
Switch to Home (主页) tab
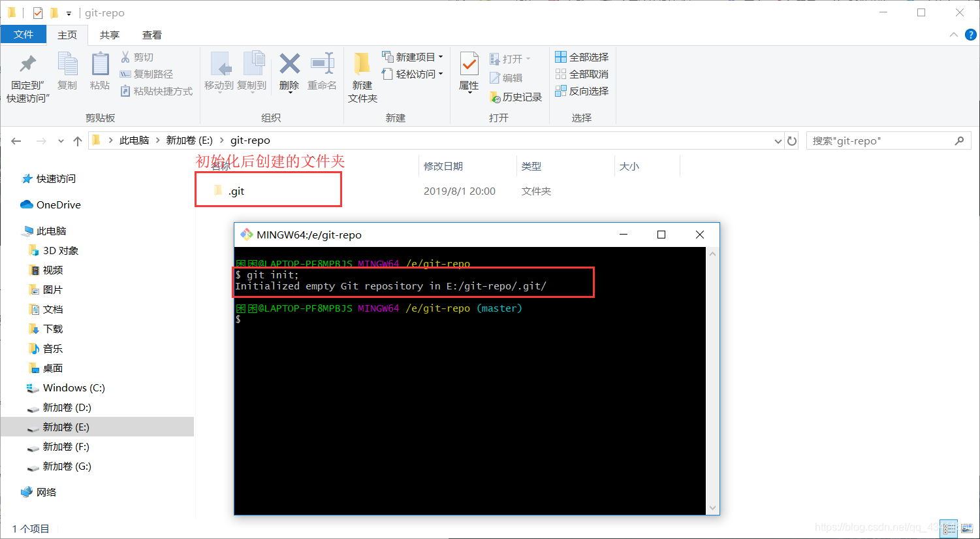tap(67, 35)
